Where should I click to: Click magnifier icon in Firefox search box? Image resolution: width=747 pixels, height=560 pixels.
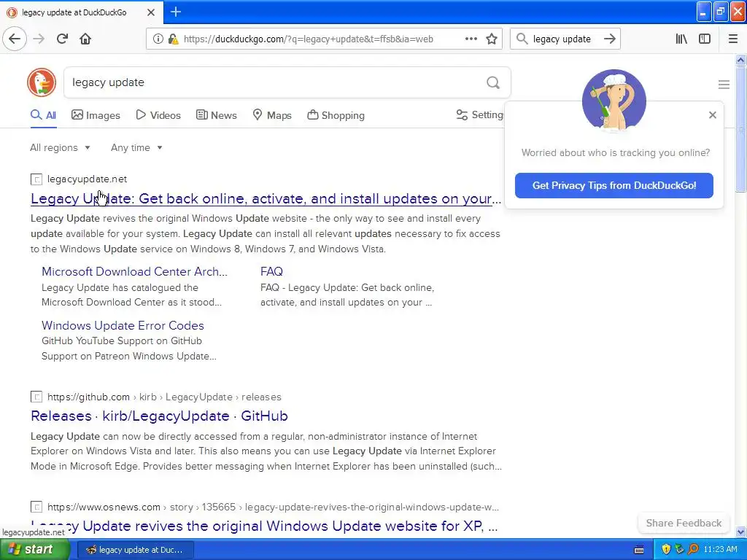coord(522,39)
